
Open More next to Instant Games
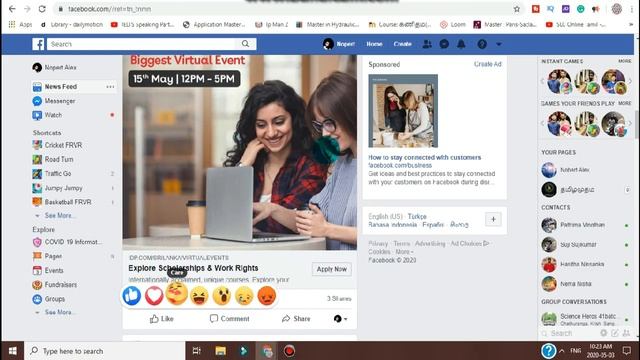[624, 61]
